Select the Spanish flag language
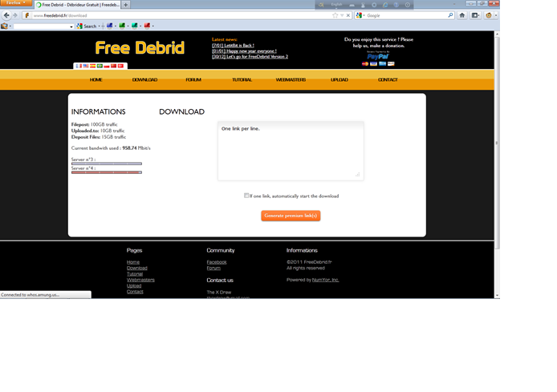 [93, 66]
